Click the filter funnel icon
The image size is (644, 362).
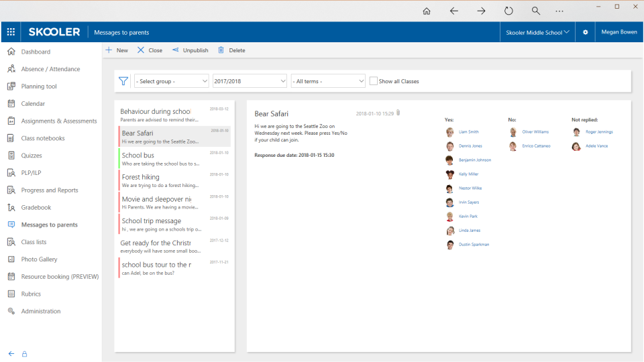(123, 81)
